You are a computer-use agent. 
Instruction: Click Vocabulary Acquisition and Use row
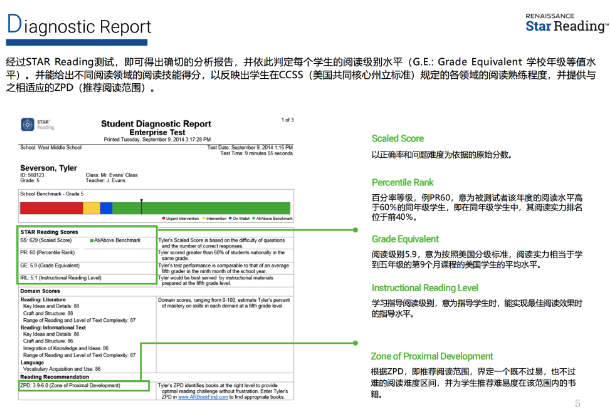pyautogui.click(x=62, y=369)
